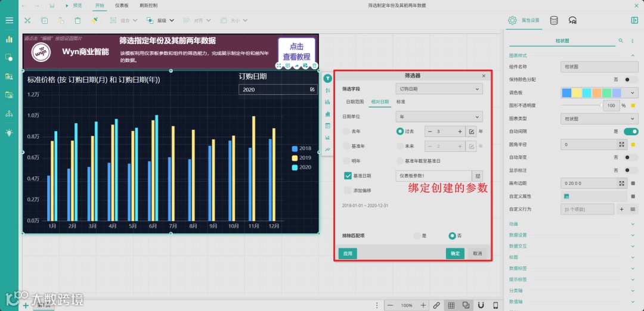
Task: Switch to the 开始 tab
Action: [x=100, y=6]
